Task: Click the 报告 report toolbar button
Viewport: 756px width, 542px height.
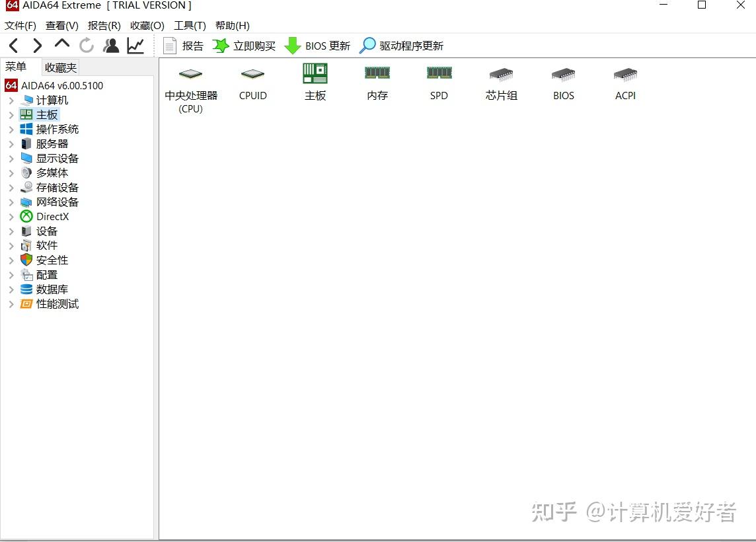Action: tap(183, 46)
